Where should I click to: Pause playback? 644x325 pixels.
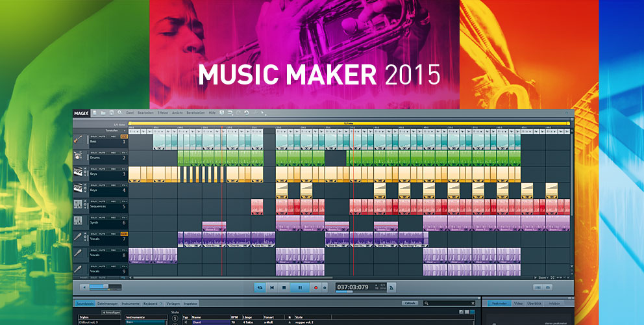click(300, 287)
